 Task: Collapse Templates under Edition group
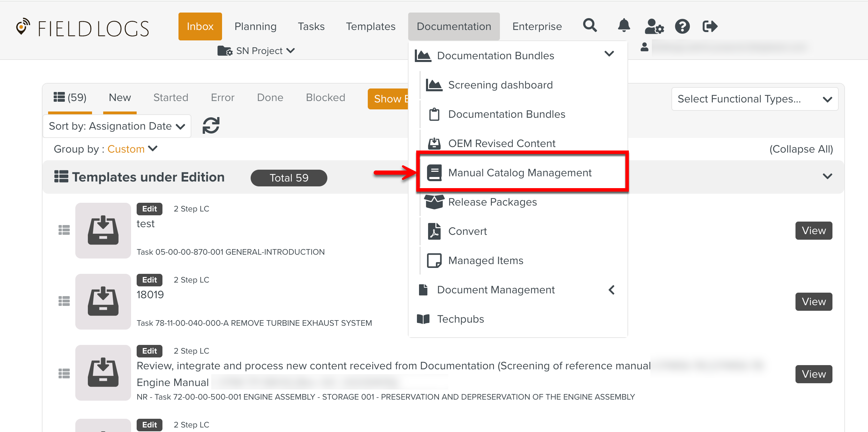(827, 177)
